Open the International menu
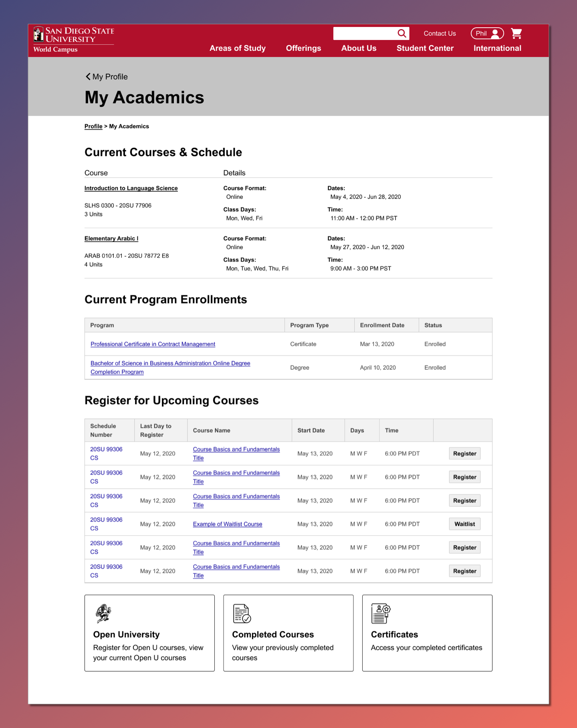 pyautogui.click(x=497, y=48)
